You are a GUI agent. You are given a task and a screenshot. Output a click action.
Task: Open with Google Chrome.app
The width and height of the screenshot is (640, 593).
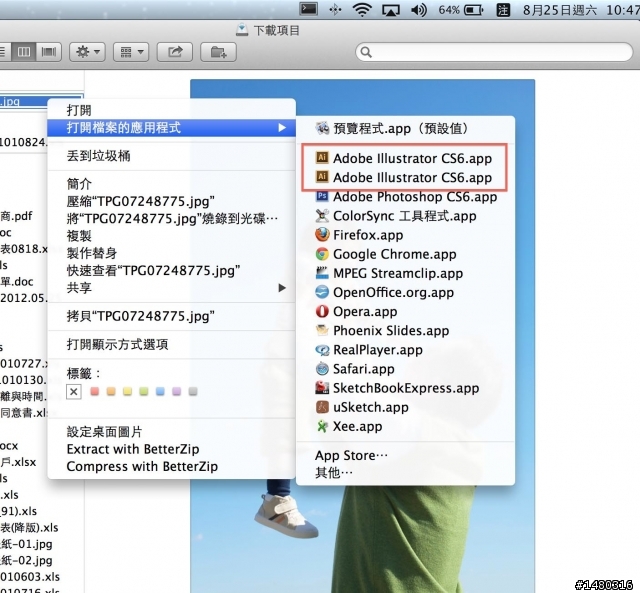[x=405, y=254]
